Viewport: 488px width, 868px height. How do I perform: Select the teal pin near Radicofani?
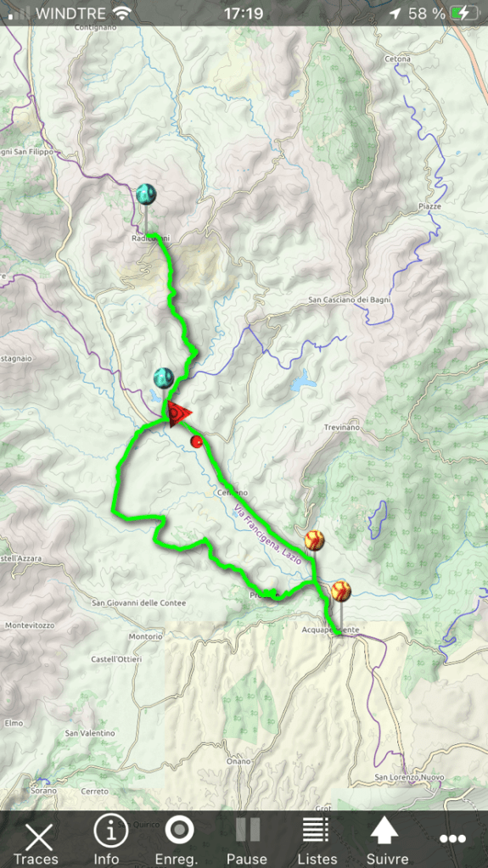[146, 194]
